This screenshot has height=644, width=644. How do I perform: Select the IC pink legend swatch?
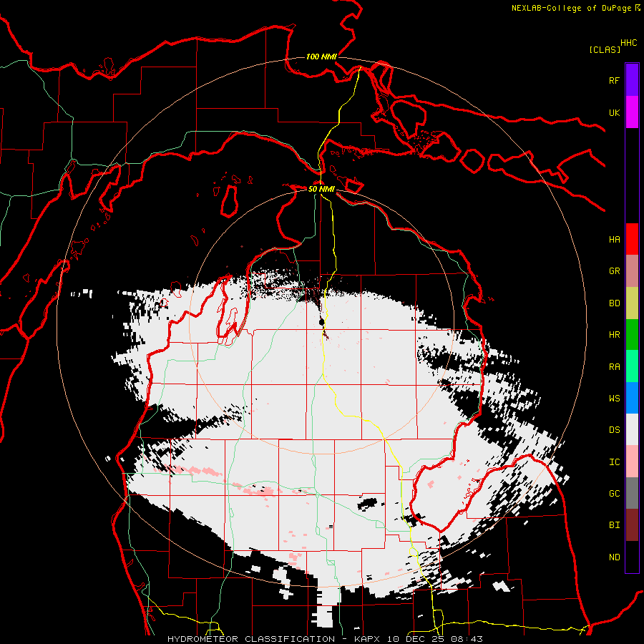(632, 462)
